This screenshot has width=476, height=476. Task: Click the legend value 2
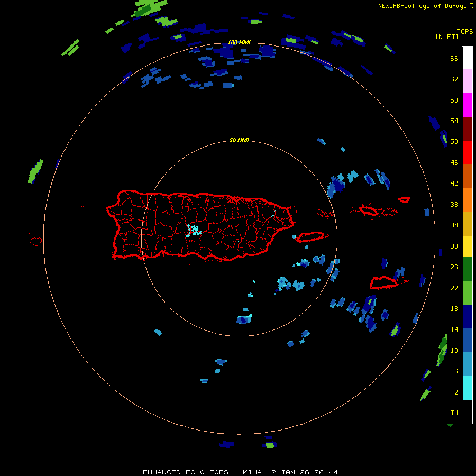pyautogui.click(x=456, y=392)
